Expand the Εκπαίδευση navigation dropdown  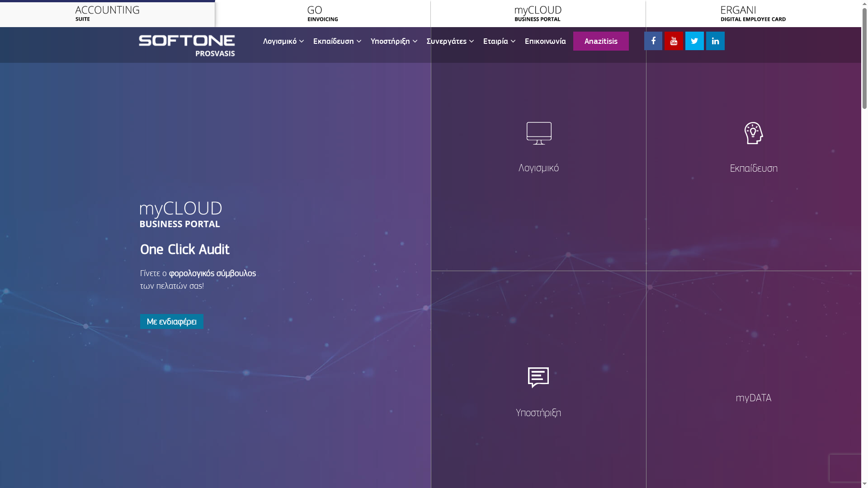pyautogui.click(x=337, y=41)
